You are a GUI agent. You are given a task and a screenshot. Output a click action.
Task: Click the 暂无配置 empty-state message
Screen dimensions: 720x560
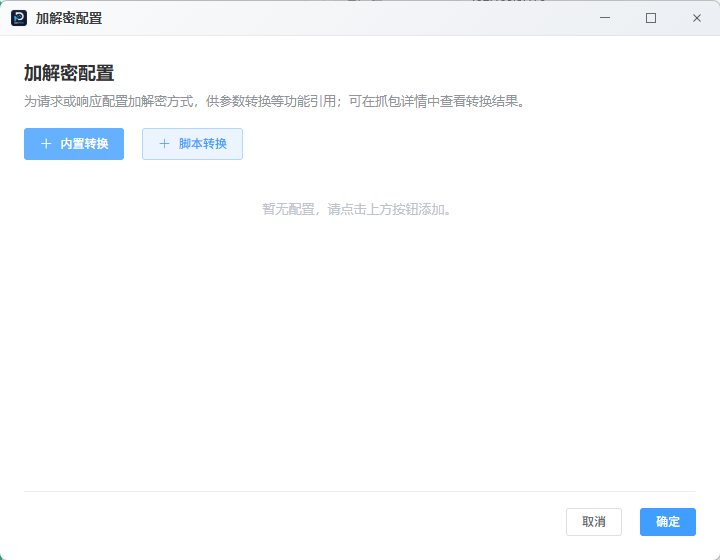357,209
